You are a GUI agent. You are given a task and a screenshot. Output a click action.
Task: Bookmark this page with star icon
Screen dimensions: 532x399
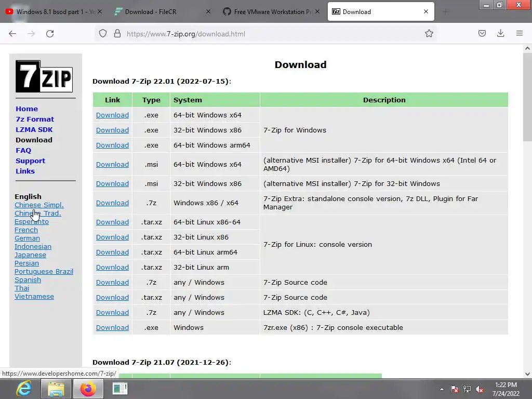point(429,34)
